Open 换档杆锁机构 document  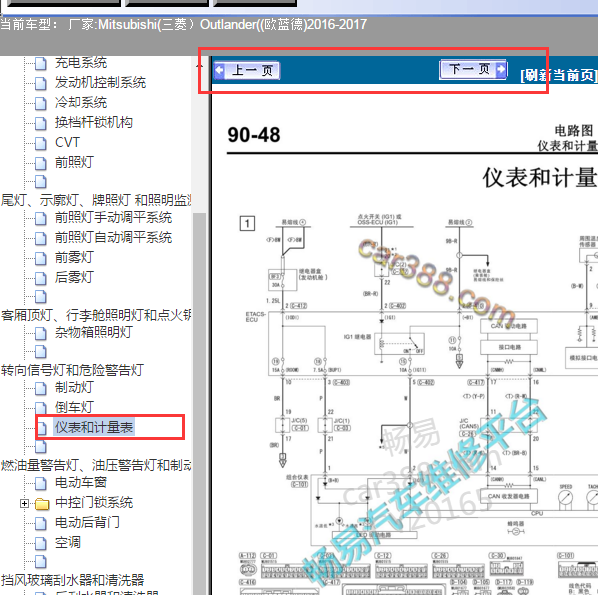[94, 122]
